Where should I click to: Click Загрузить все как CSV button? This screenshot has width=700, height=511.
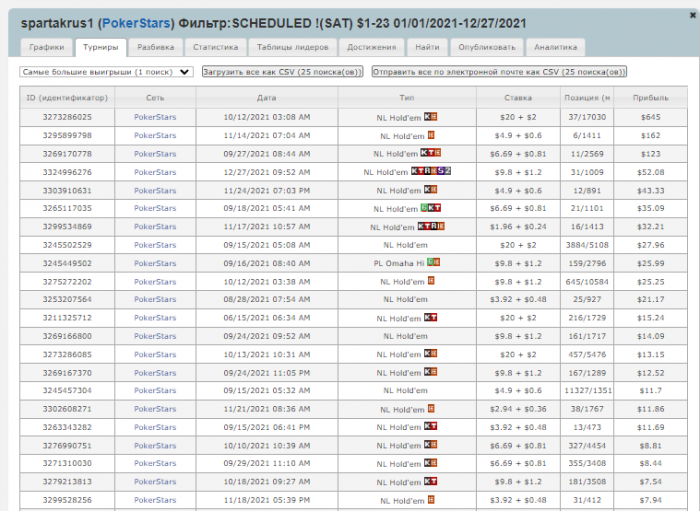pos(283,72)
